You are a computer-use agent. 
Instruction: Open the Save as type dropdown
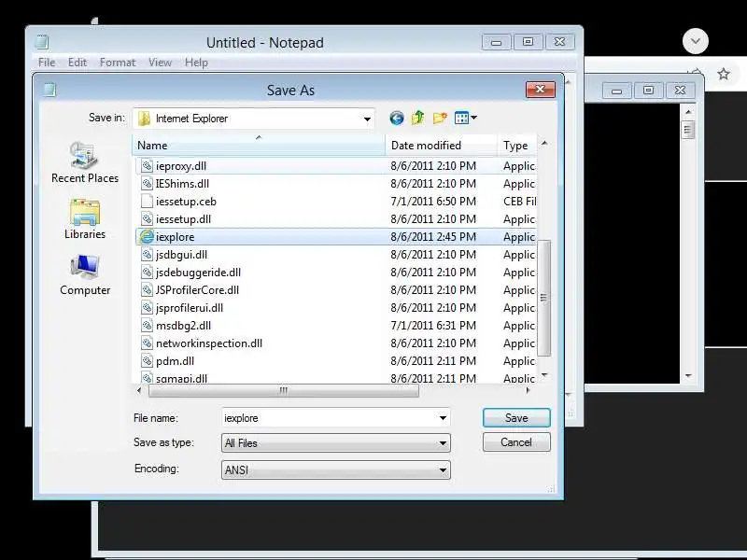click(x=443, y=442)
